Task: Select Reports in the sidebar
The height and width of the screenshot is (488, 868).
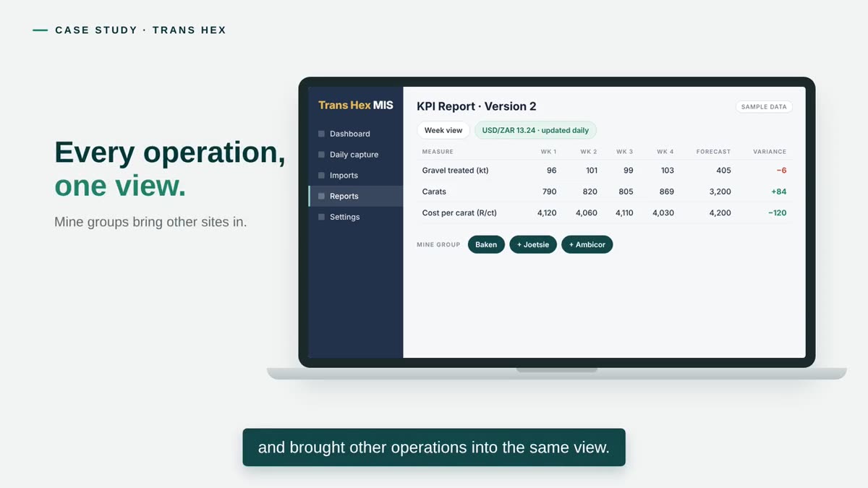Action: [x=356, y=196]
